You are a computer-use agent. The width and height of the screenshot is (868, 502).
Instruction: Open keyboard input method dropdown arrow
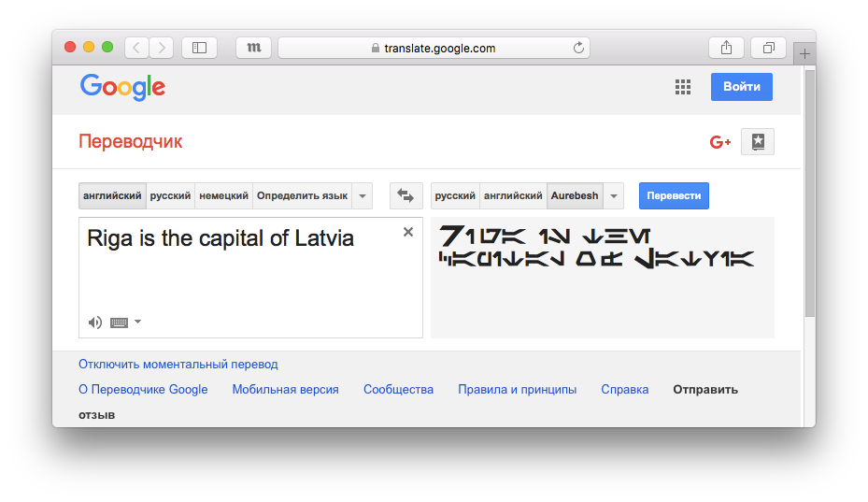pos(138,322)
